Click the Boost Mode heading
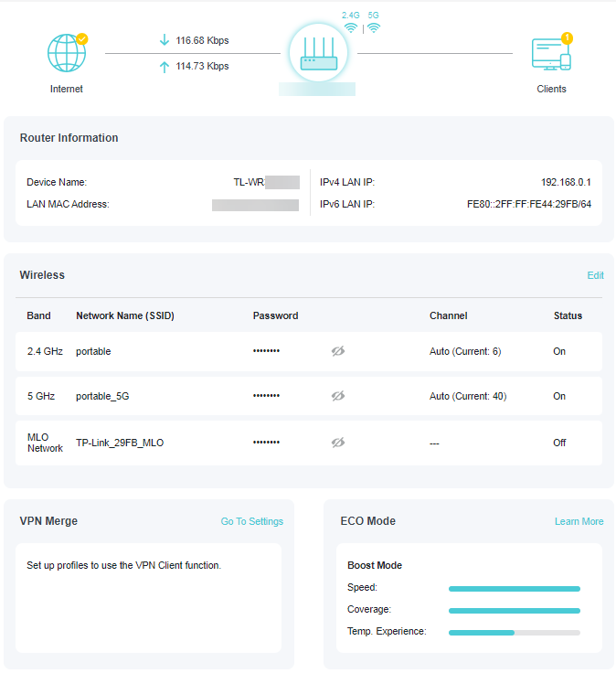 click(375, 565)
